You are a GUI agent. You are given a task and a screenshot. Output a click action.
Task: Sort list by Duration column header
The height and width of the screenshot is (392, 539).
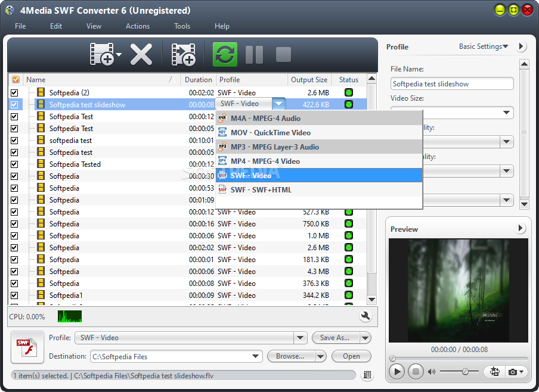(199, 79)
